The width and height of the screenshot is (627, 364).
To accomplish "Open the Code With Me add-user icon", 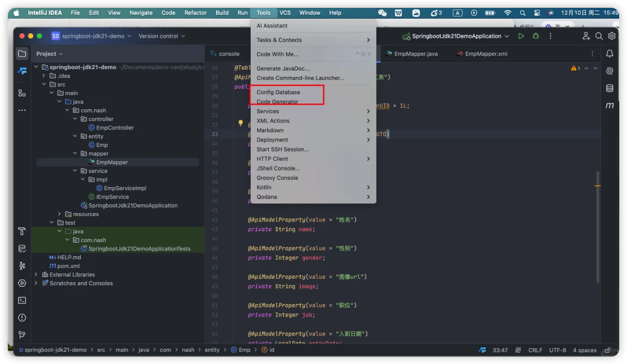I will [x=586, y=36].
